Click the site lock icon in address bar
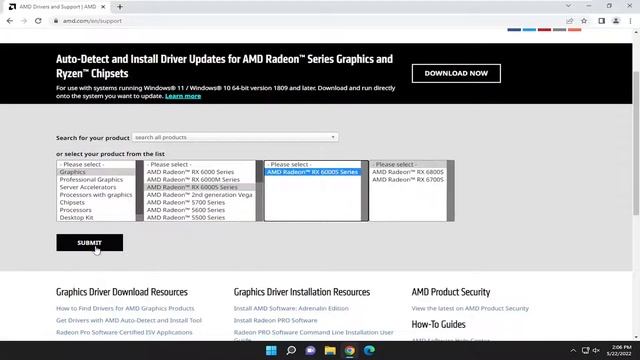The width and height of the screenshot is (640, 360). coord(56,21)
